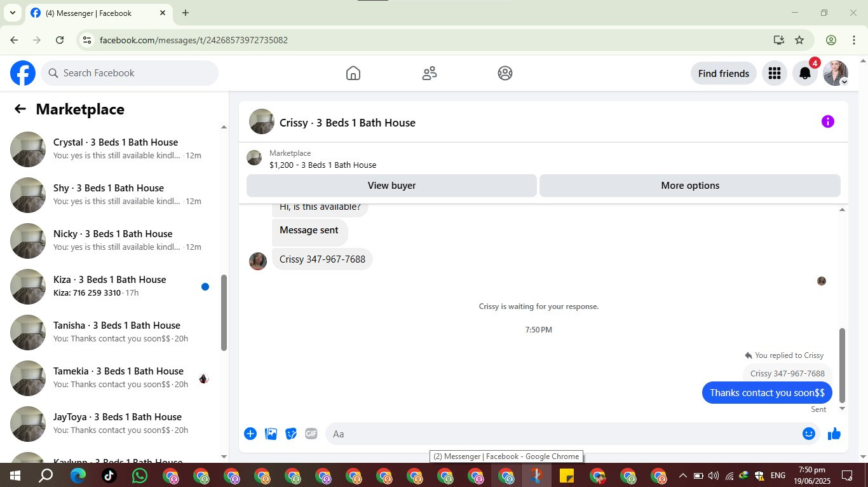868x487 pixels.
Task: Click the Find friends button
Action: [x=724, y=73]
